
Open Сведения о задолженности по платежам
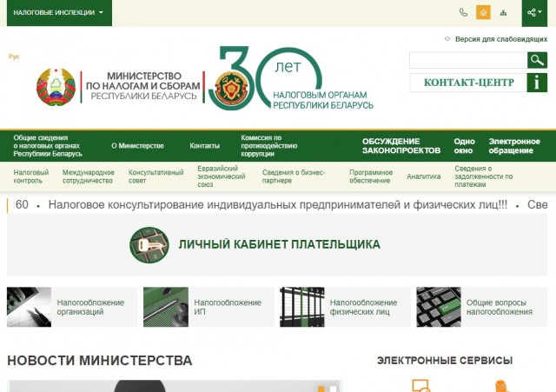click(x=484, y=176)
